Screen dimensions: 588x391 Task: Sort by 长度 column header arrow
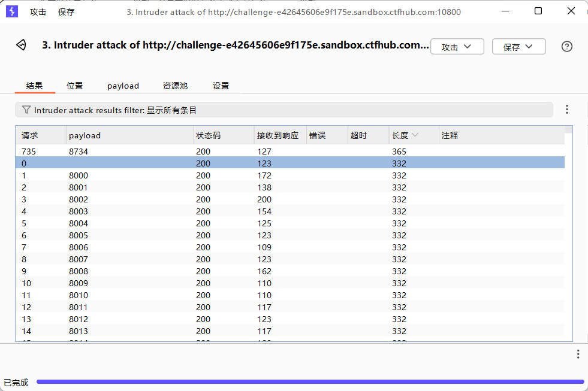(x=415, y=135)
